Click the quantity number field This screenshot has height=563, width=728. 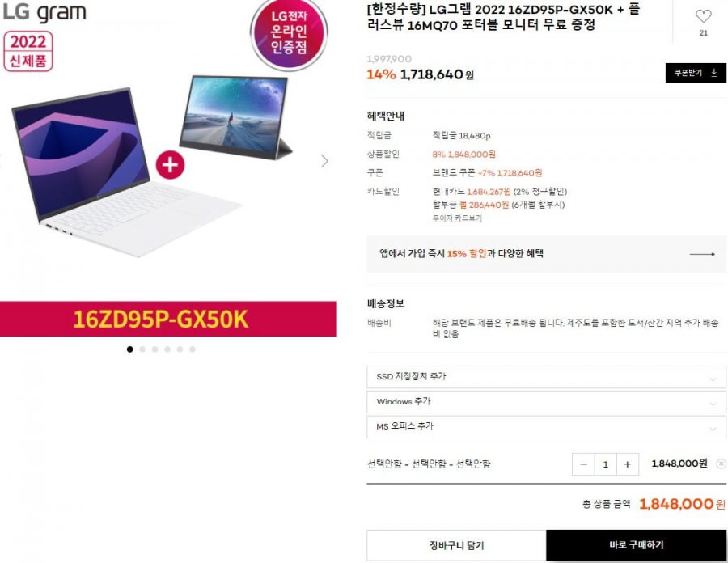pyautogui.click(x=605, y=464)
